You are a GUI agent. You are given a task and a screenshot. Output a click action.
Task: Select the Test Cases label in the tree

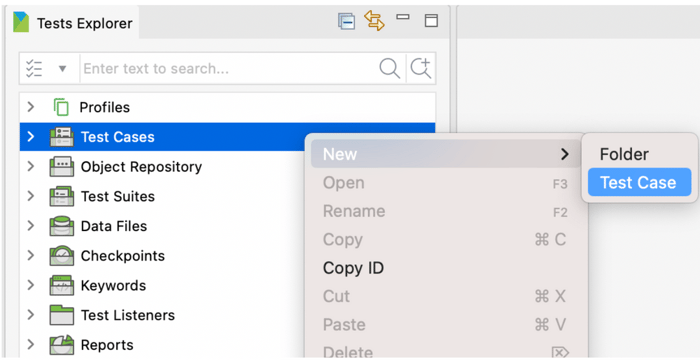(117, 137)
